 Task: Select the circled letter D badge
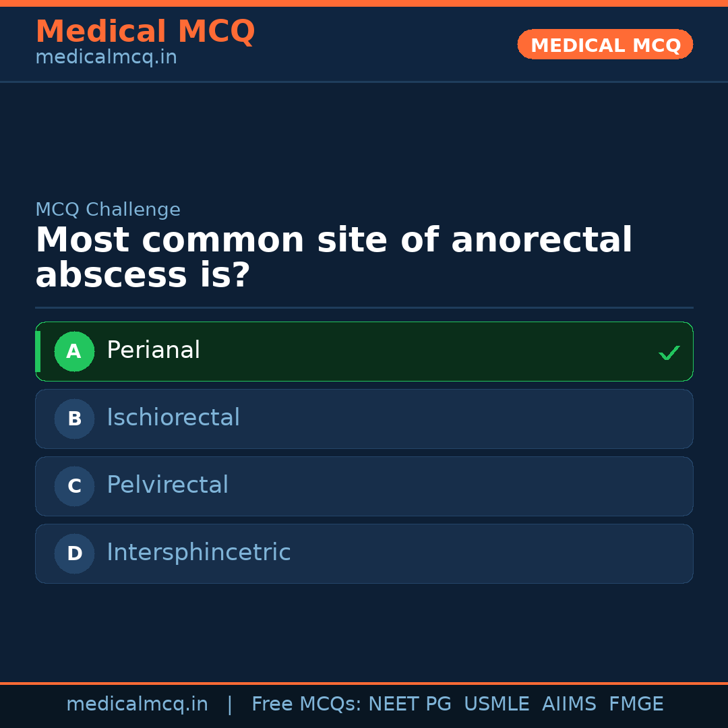(x=74, y=553)
